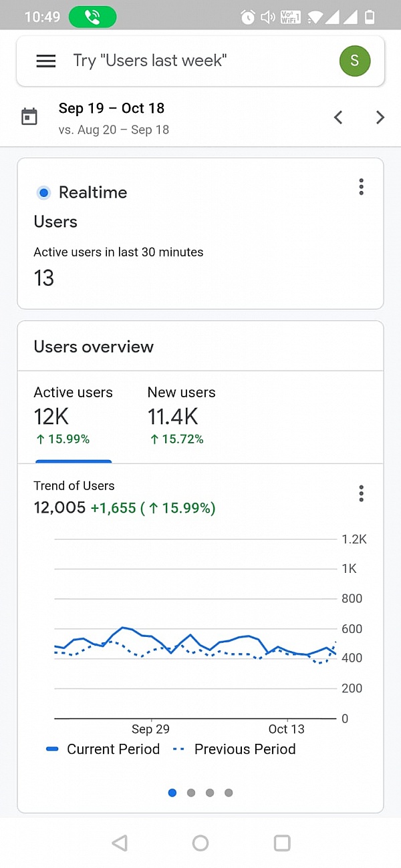Go to previous date range arrow
The image size is (401, 868).
click(338, 118)
